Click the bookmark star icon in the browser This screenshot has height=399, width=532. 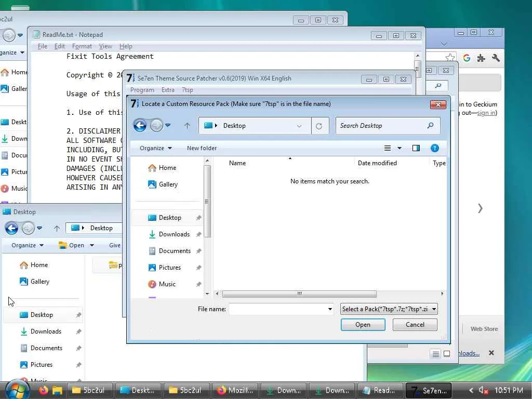(x=450, y=57)
